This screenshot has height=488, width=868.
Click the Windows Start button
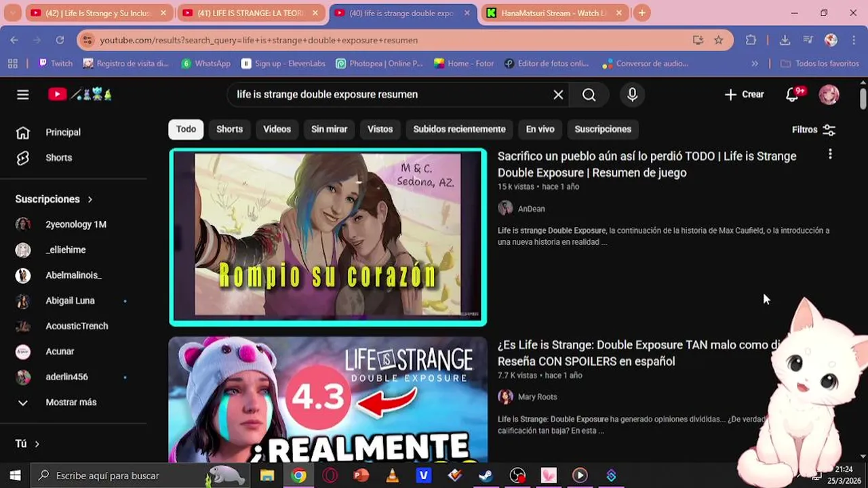pos(15,476)
